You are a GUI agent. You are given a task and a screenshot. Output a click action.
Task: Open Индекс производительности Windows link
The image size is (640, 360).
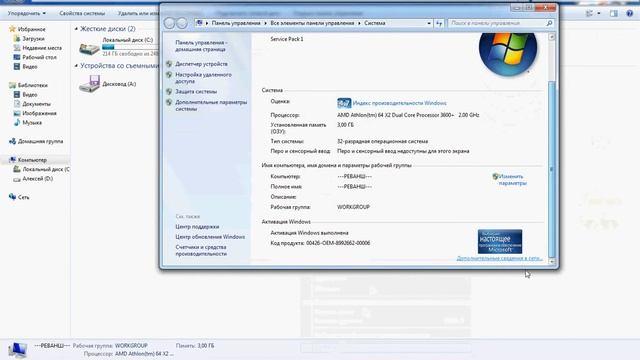(x=399, y=103)
